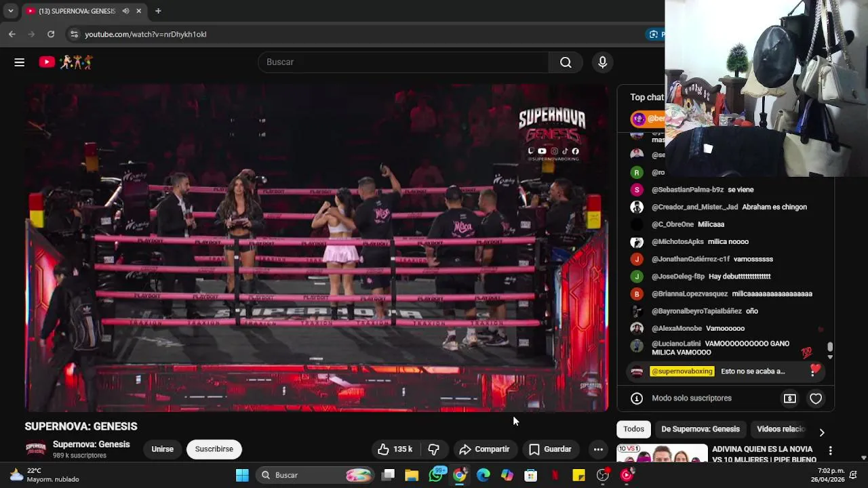This screenshot has height=488, width=868.
Task: Open the notifications bell in system tray
Action: click(x=853, y=474)
